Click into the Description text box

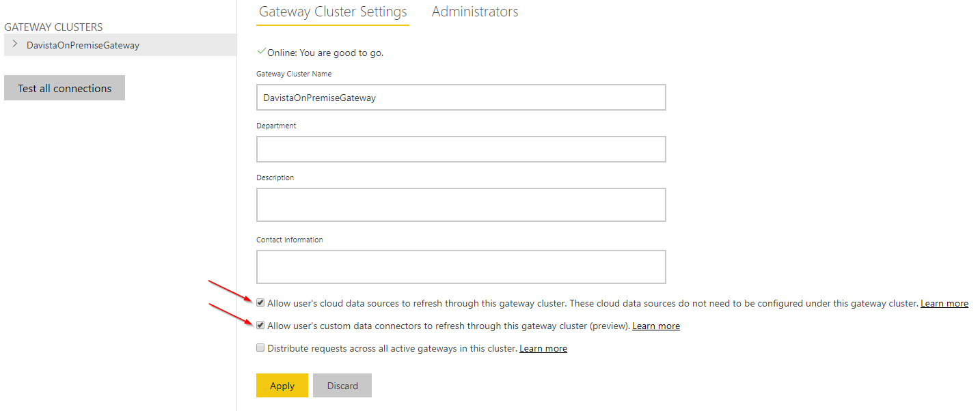point(461,205)
